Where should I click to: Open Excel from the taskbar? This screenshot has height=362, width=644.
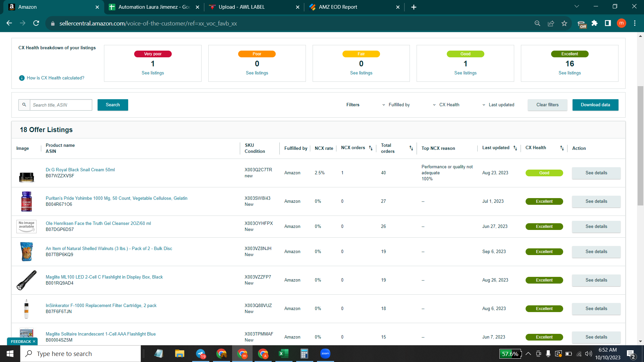pos(284,354)
